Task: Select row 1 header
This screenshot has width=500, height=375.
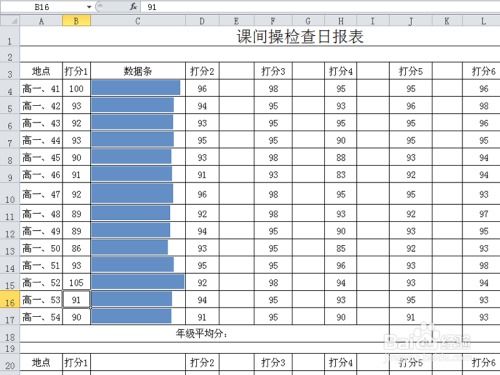Action: 10,37
